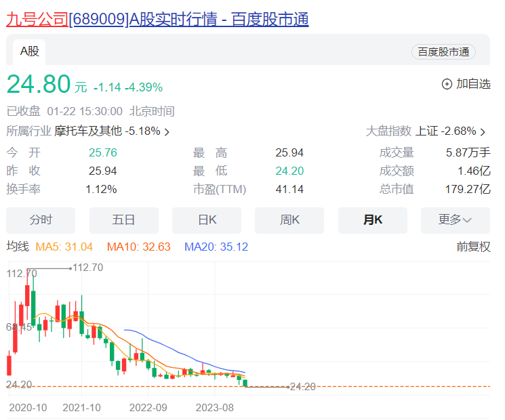Select the A股 tab
This screenshot has width=505, height=420.
click(29, 51)
